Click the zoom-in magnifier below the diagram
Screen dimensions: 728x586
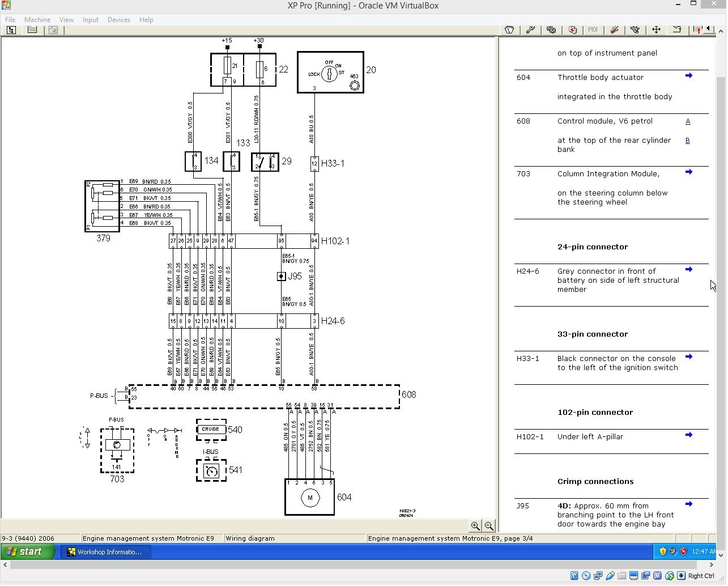(x=475, y=526)
